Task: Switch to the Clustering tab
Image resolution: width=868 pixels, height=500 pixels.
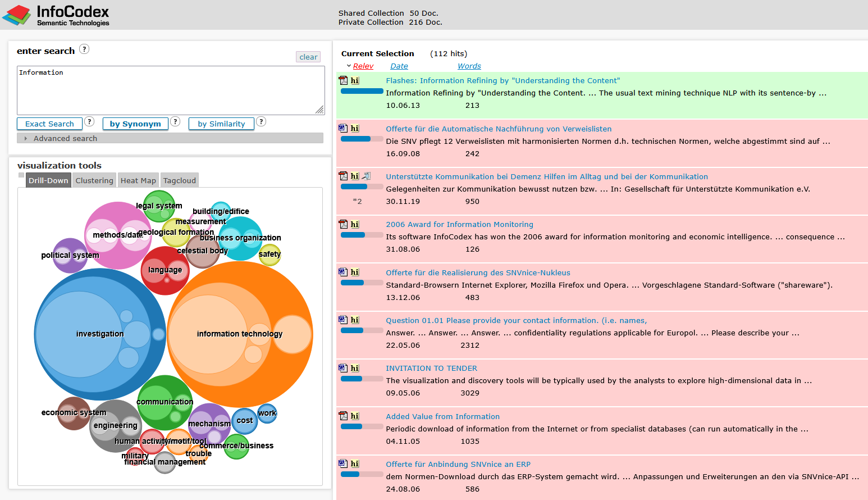Action: (x=94, y=180)
